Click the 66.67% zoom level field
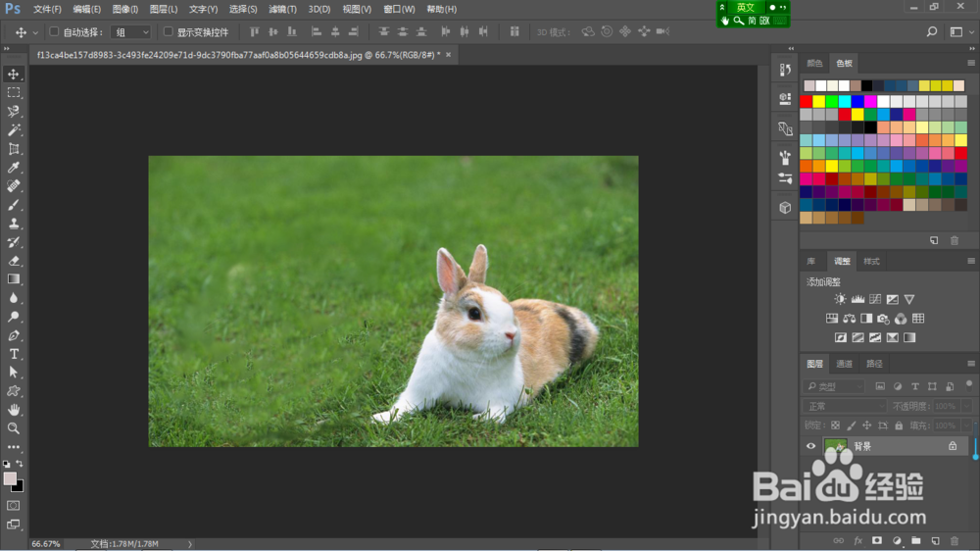The height and width of the screenshot is (551, 980). point(46,543)
